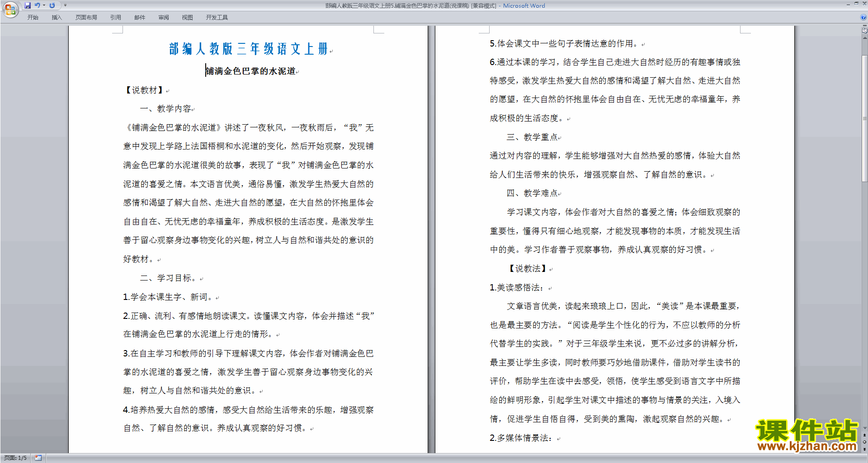The image size is (868, 463).
Task: Click the 【说教法】 heading
Action: (x=528, y=269)
